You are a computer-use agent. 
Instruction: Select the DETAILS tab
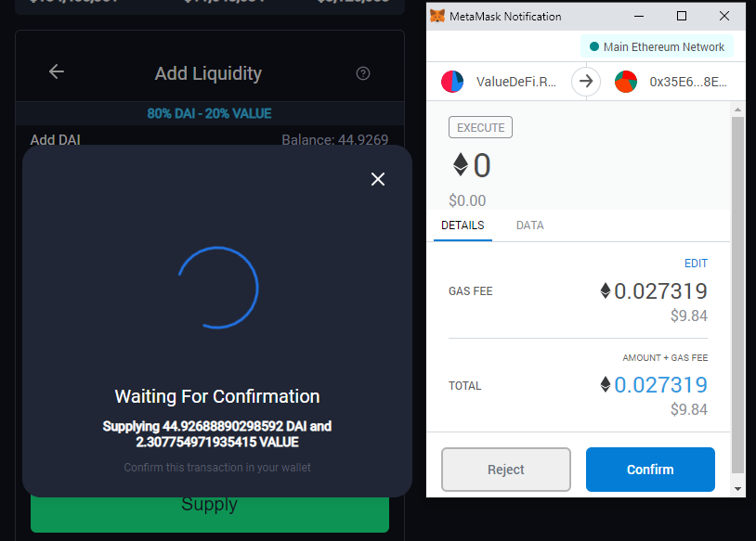pos(463,225)
